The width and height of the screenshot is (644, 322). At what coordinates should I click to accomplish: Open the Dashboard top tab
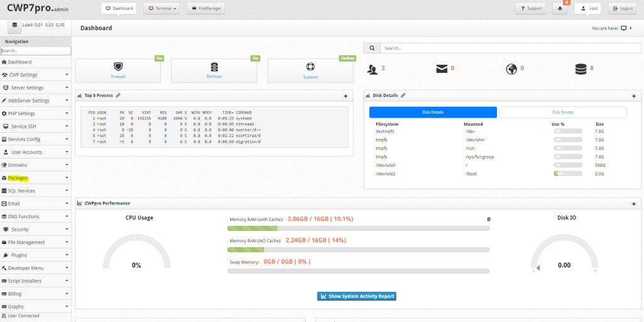click(x=119, y=8)
